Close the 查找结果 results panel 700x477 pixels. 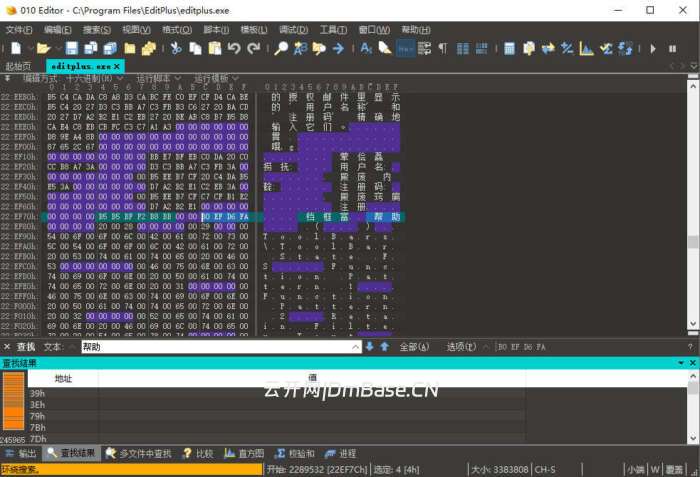tap(693, 363)
